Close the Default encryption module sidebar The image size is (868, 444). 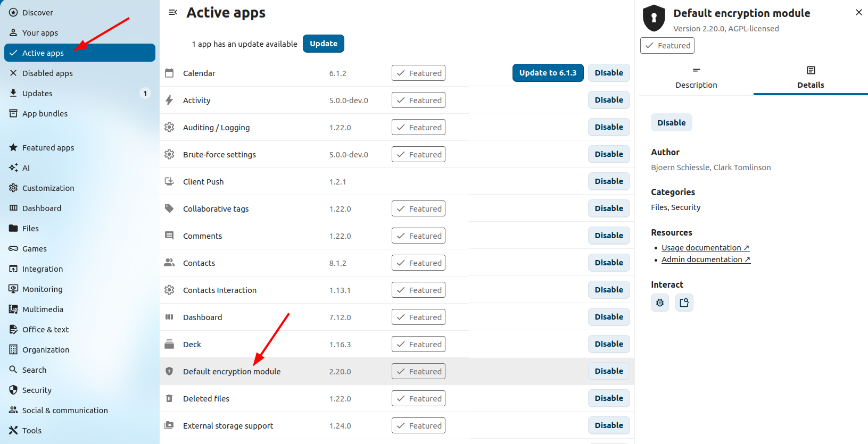point(858,12)
